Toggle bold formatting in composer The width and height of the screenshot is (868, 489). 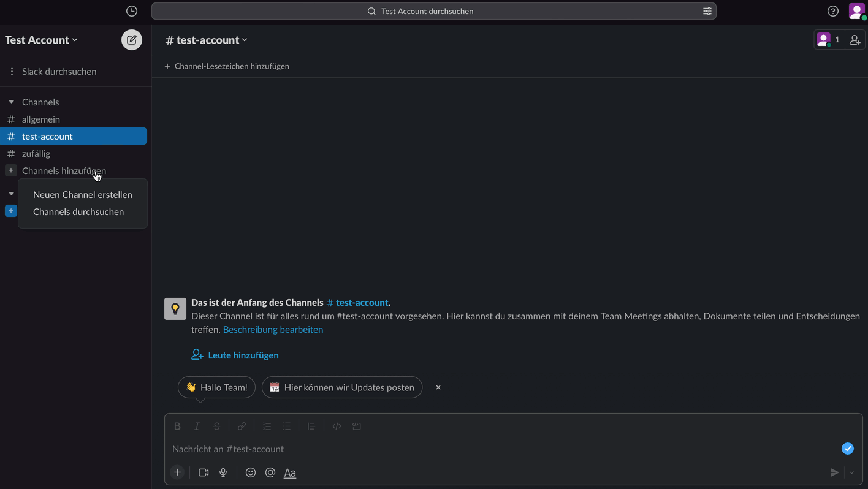pos(177,426)
